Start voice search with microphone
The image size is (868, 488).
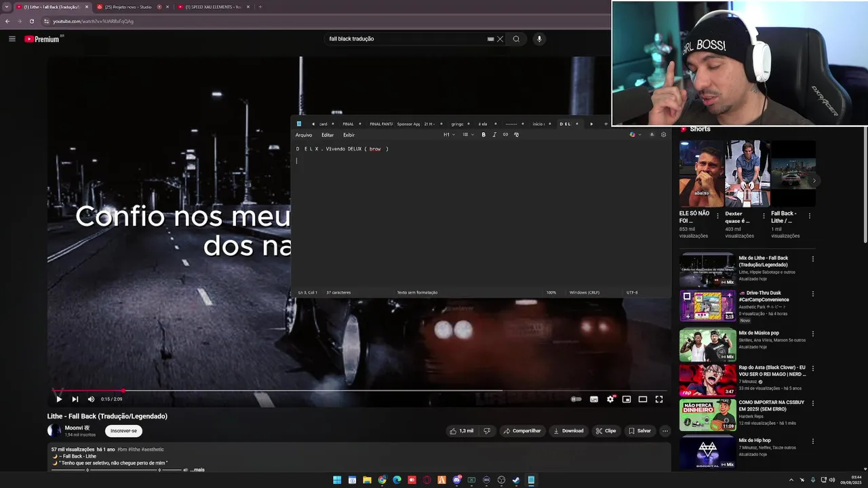point(539,39)
